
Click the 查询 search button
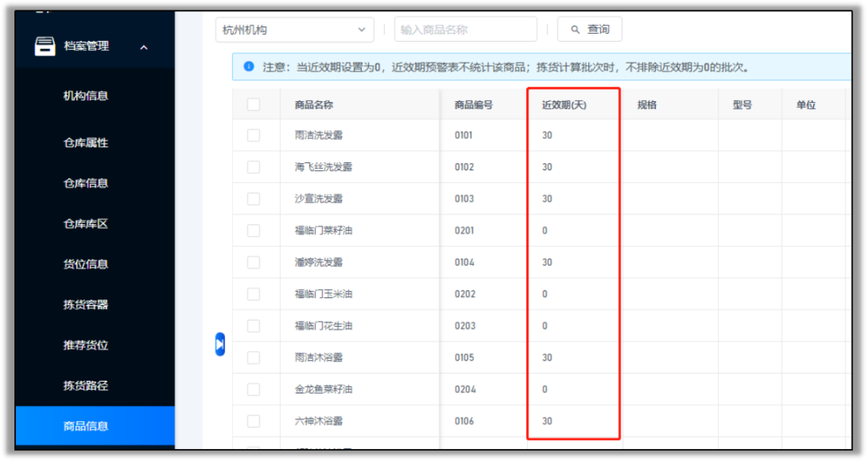590,30
